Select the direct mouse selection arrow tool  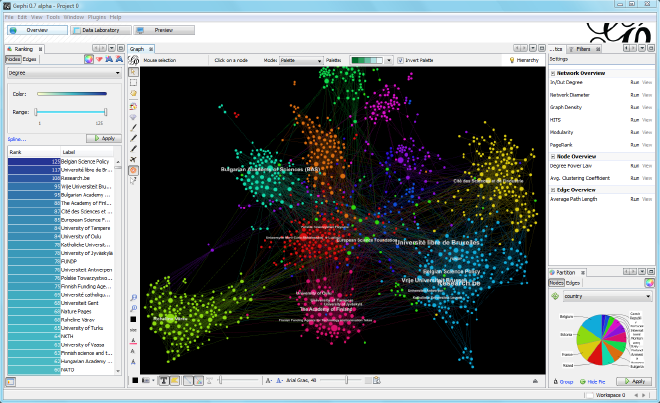[133, 72]
